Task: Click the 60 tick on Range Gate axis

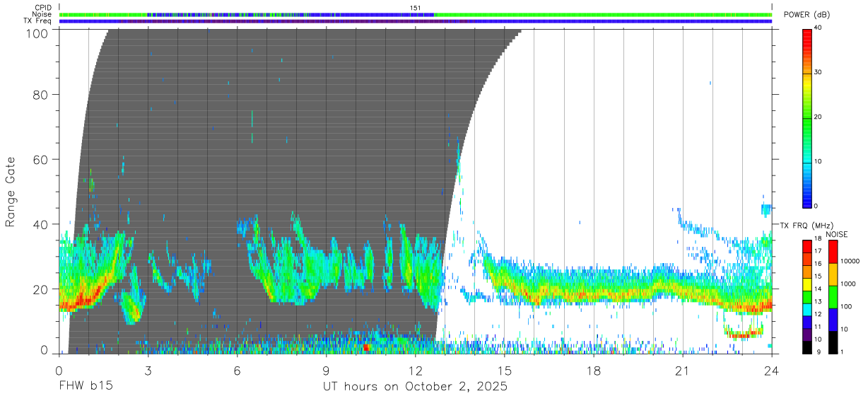Action: click(40, 160)
